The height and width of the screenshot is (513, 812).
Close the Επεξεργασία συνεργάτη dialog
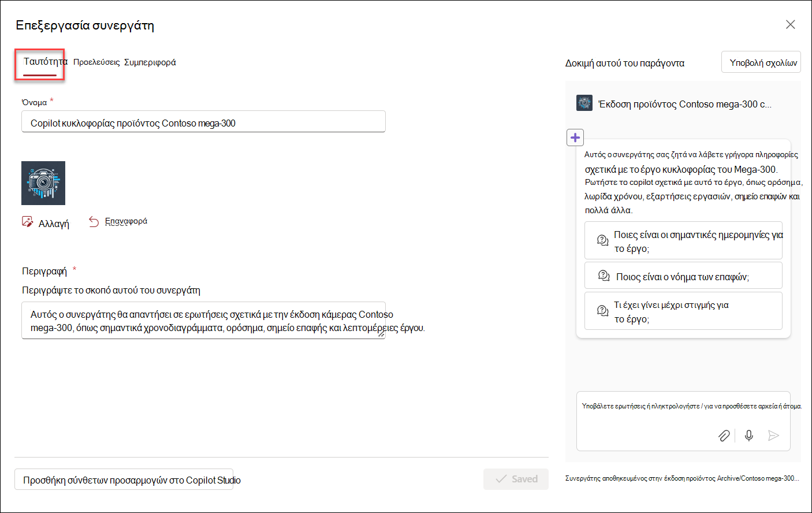click(790, 24)
